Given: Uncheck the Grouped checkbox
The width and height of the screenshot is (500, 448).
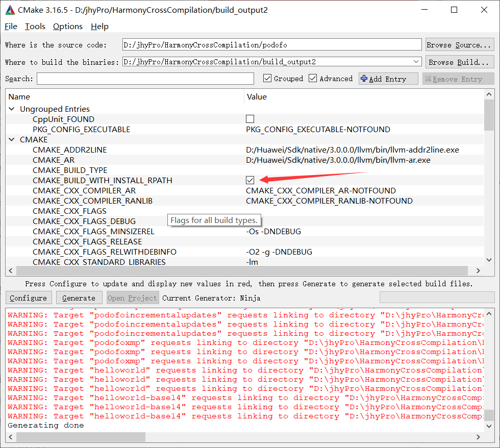Looking at the screenshot, I should pyautogui.click(x=267, y=78).
